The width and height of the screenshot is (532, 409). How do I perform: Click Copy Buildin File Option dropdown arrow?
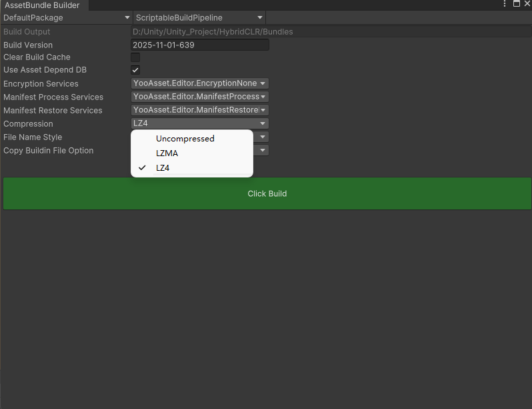click(x=263, y=150)
